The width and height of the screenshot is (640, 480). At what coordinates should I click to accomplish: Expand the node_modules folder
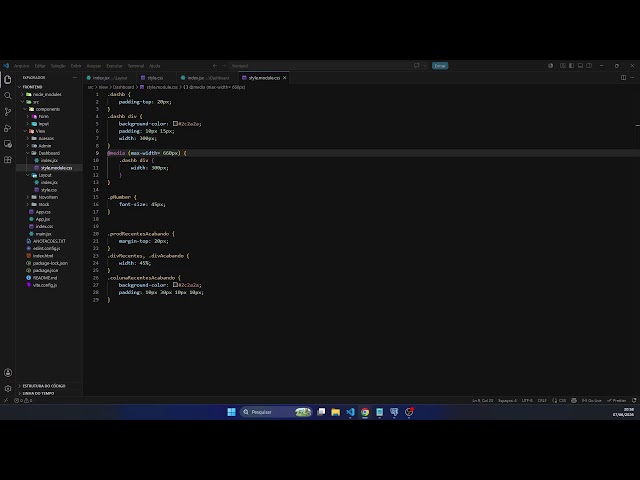tap(49, 94)
